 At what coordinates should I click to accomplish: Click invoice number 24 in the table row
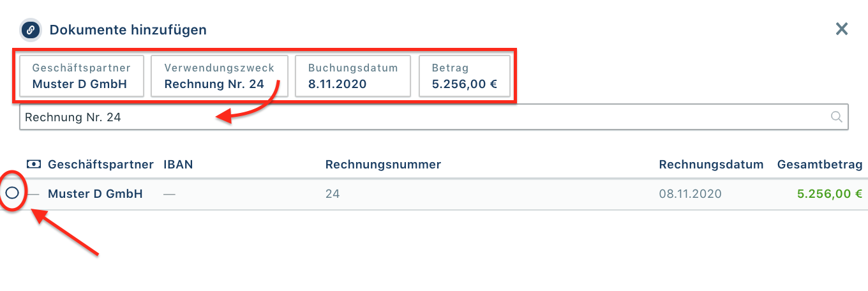[x=333, y=194]
